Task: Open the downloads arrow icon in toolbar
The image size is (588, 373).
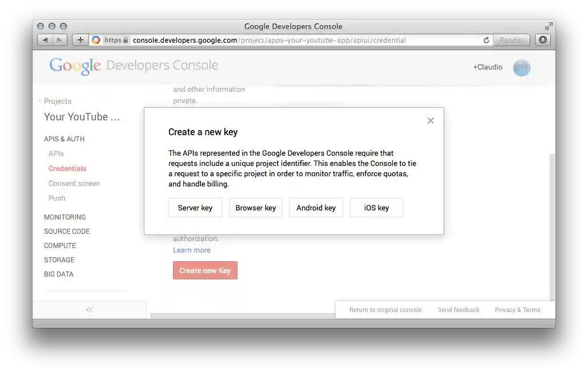Action: coord(543,40)
